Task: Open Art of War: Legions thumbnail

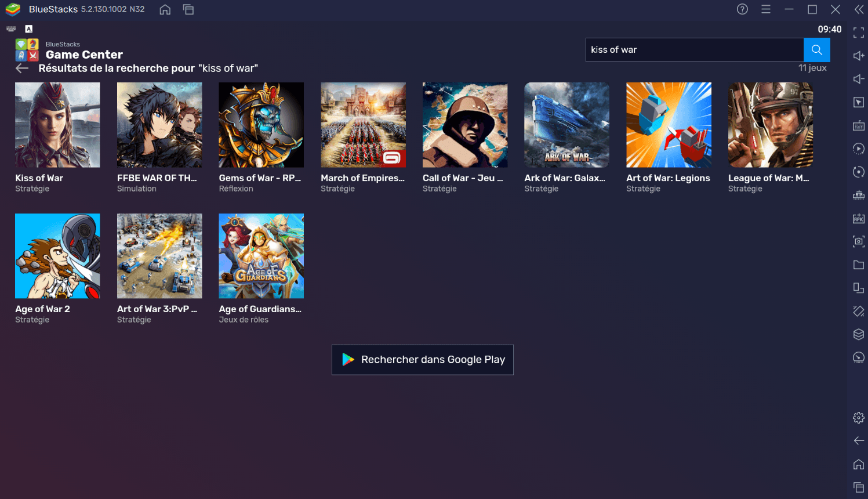Action: (x=669, y=125)
